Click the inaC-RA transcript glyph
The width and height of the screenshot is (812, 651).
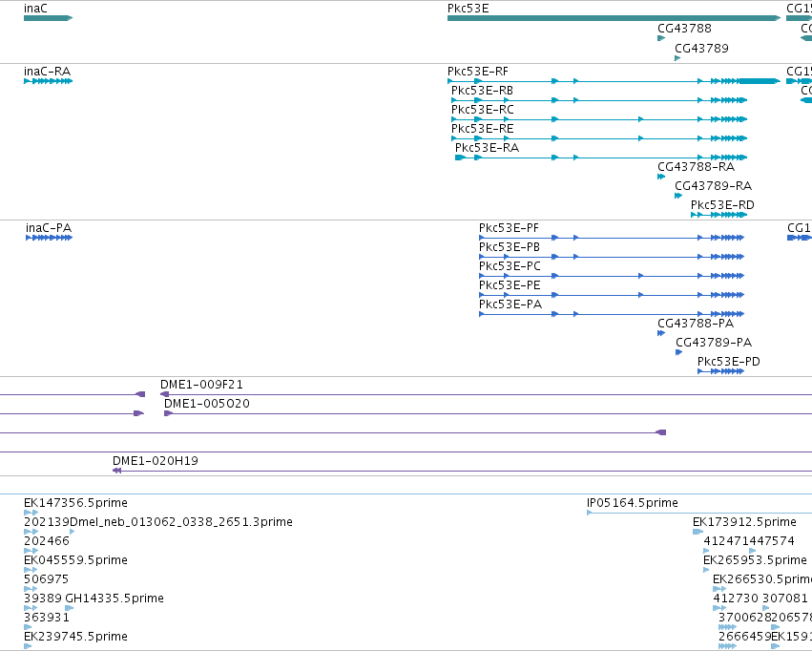click(x=48, y=81)
